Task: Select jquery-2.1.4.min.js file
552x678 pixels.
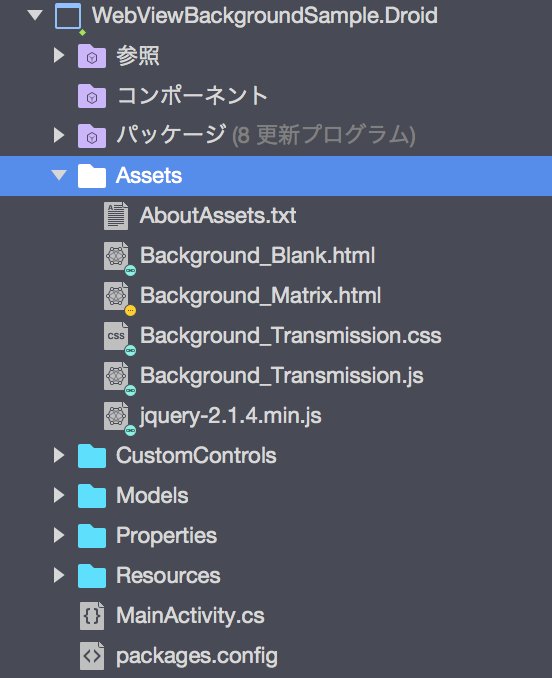Action: [x=230, y=416]
